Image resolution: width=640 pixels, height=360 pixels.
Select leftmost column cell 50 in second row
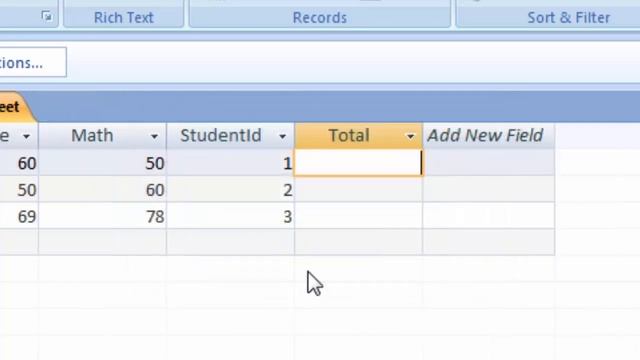19,189
